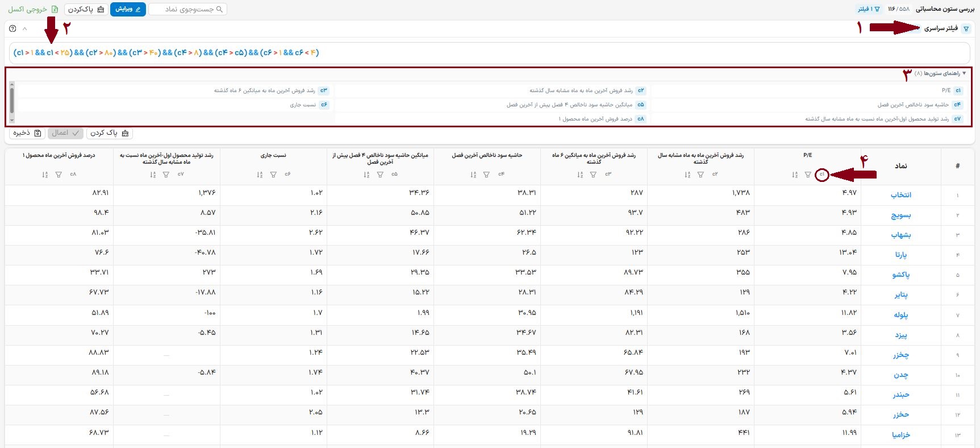
Task: Open the حخزر symbol link
Action: click(901, 414)
